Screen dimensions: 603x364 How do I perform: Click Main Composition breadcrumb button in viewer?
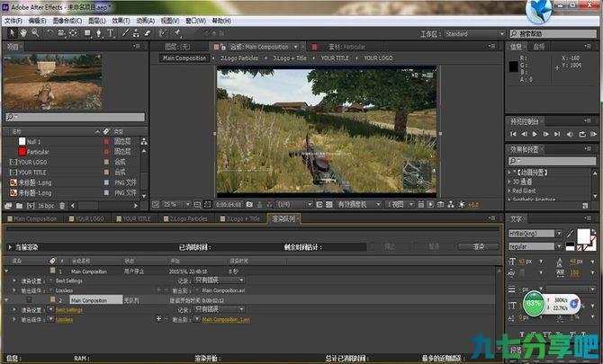coord(184,58)
